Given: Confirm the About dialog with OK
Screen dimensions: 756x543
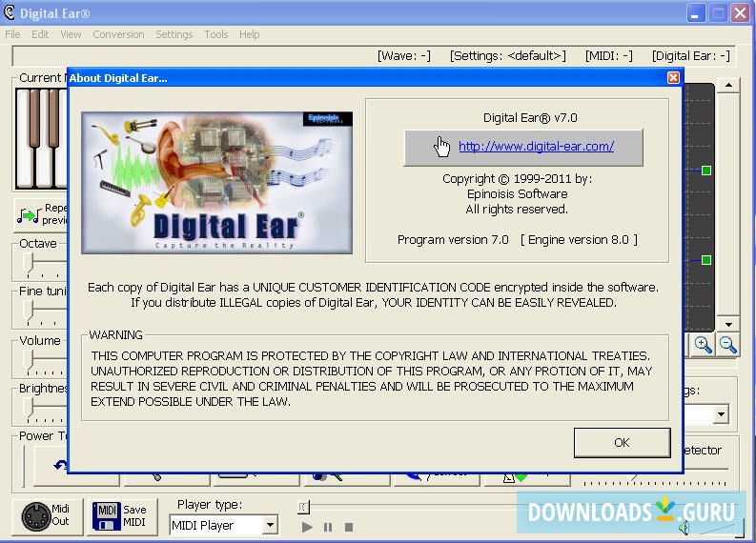Looking at the screenshot, I should point(622,442).
